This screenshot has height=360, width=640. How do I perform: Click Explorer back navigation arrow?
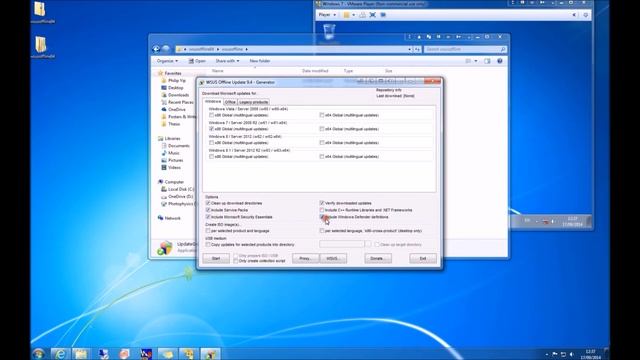pyautogui.click(x=156, y=49)
